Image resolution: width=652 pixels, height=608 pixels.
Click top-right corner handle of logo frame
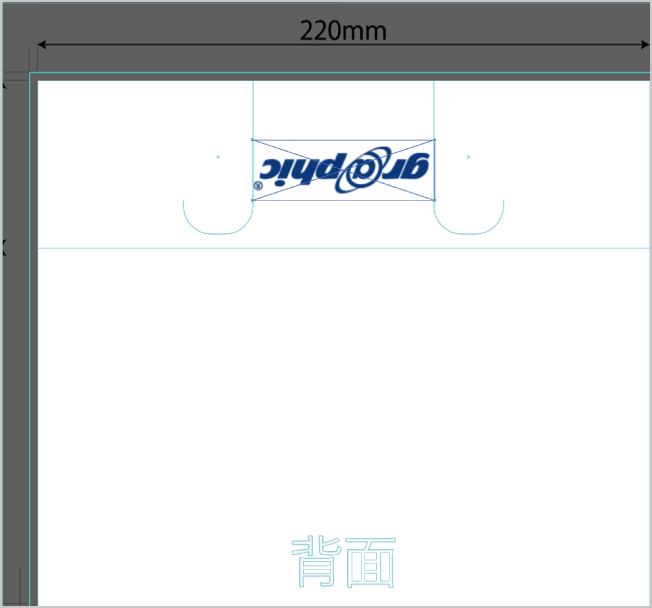coord(434,140)
